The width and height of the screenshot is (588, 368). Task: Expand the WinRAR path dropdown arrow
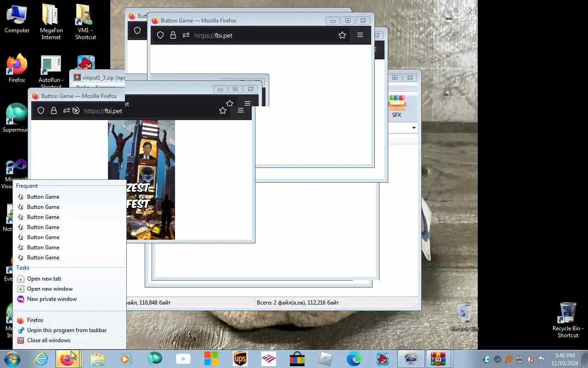coord(414,128)
